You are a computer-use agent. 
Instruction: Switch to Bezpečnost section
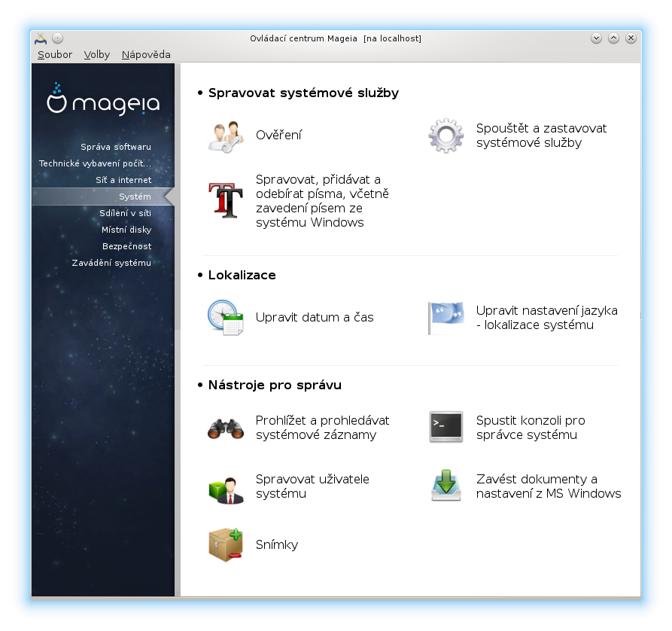pyautogui.click(x=127, y=246)
